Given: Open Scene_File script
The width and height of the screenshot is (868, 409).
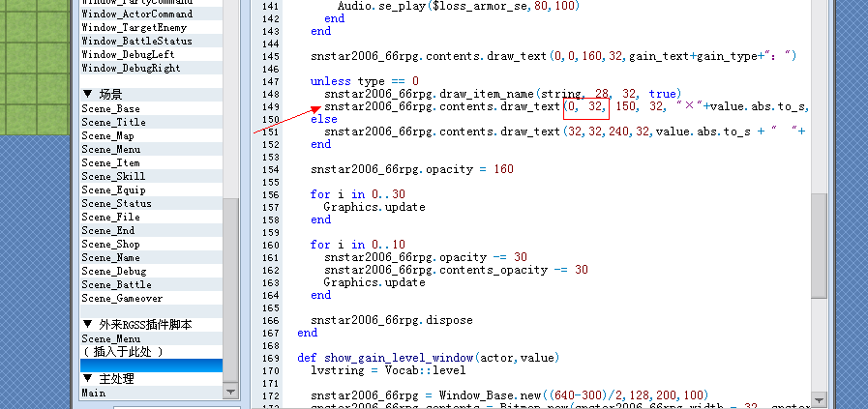Looking at the screenshot, I should coord(151,217).
